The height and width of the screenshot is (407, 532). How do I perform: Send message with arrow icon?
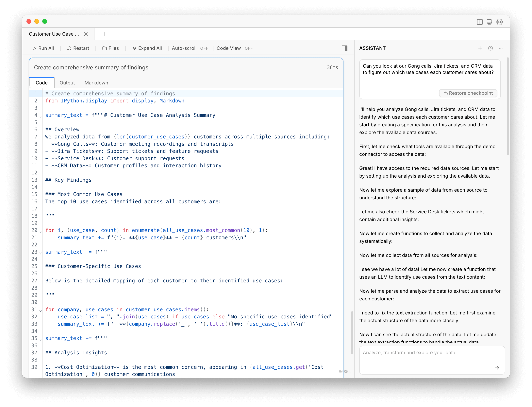[497, 368]
